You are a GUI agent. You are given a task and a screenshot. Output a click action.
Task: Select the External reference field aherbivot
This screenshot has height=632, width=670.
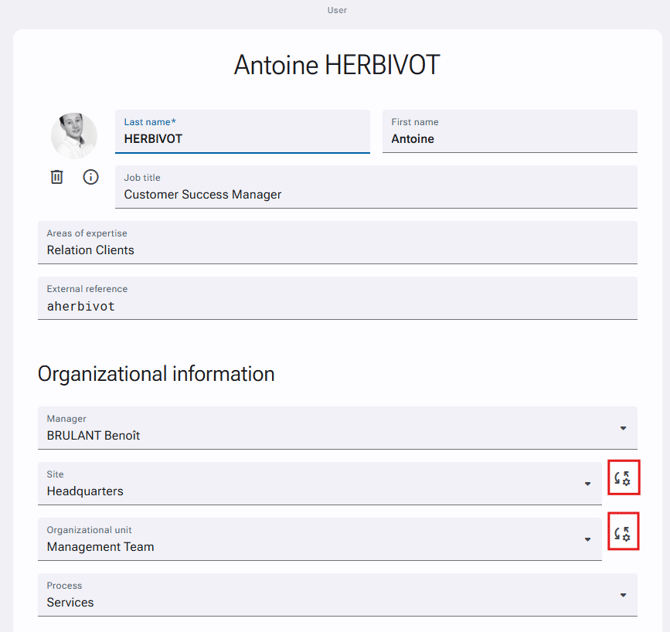pos(338,298)
